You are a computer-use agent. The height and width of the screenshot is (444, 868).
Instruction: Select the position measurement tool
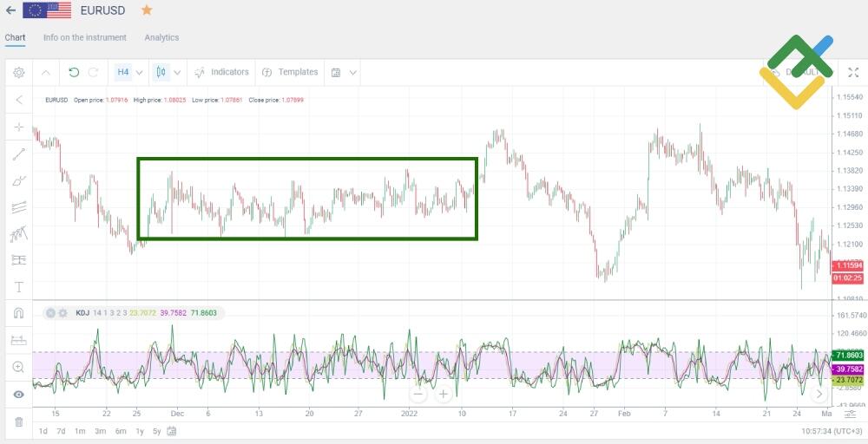point(19,260)
